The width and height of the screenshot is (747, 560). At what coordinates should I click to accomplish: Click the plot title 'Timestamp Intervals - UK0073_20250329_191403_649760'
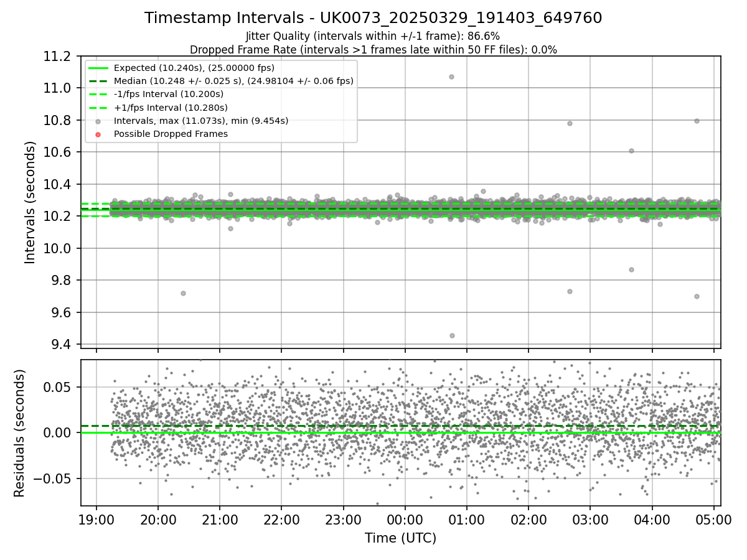(x=373, y=18)
